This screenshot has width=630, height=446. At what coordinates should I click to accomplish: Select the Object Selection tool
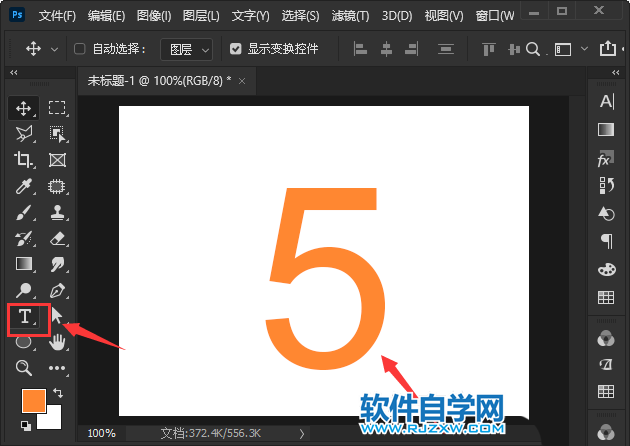click(x=57, y=134)
